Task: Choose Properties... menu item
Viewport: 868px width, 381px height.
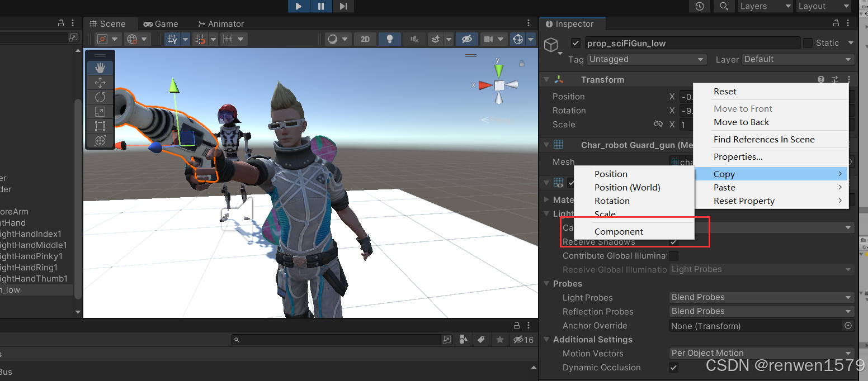Action: pos(771,157)
